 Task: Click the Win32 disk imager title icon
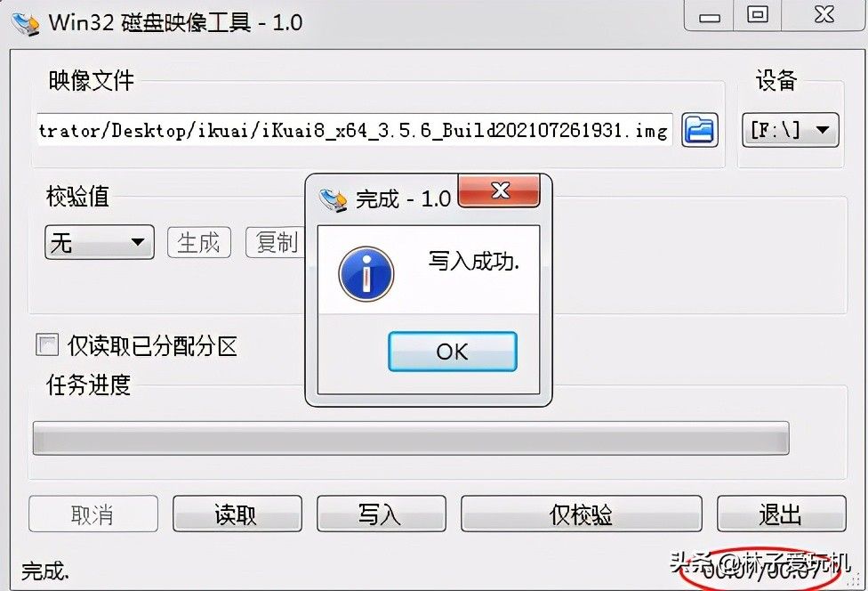pos(25,23)
